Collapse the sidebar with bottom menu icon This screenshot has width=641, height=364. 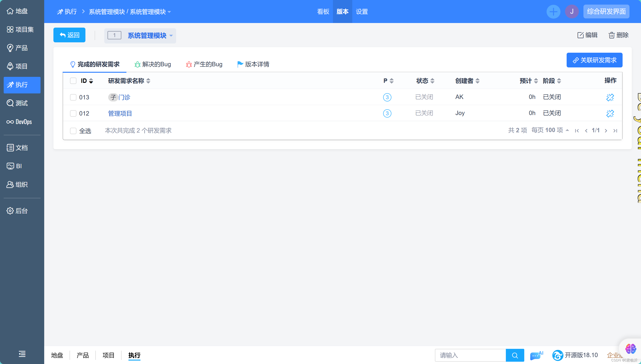coord(22,354)
